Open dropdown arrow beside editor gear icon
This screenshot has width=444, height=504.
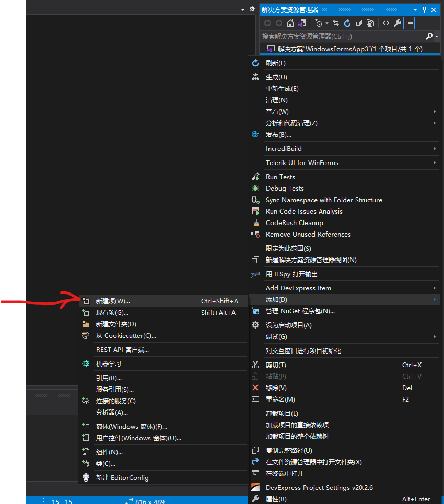pyautogui.click(x=243, y=10)
